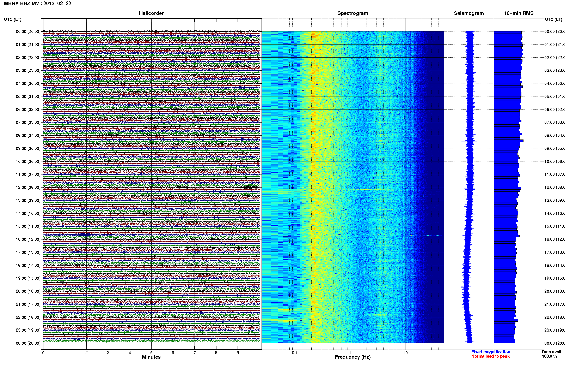This screenshot has height=368, width=588.
Task: Select the left '12:00 (08:00)' time label
Action: 28,187
